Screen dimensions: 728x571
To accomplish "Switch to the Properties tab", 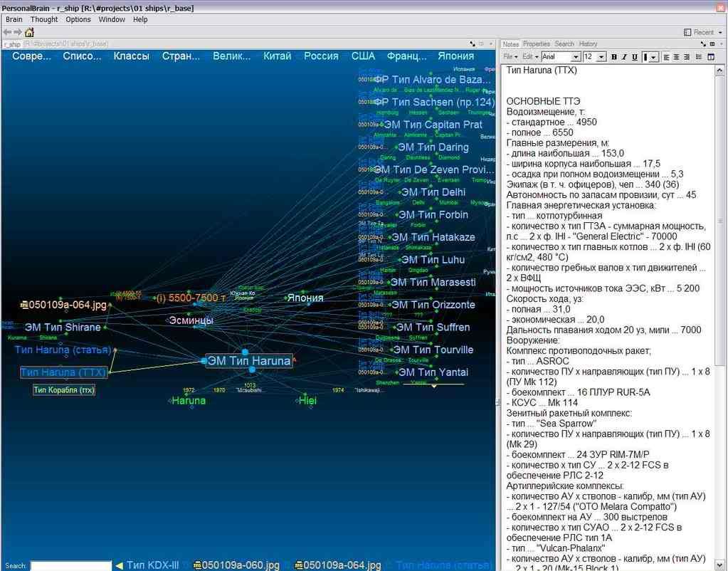I will 537,43.
